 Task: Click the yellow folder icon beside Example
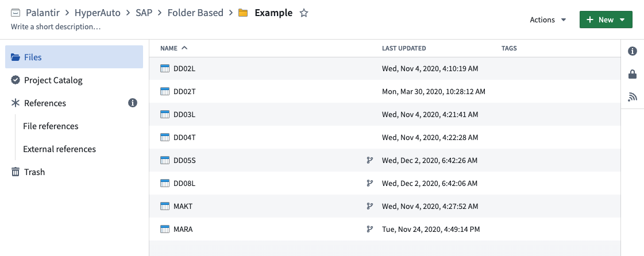click(x=243, y=13)
